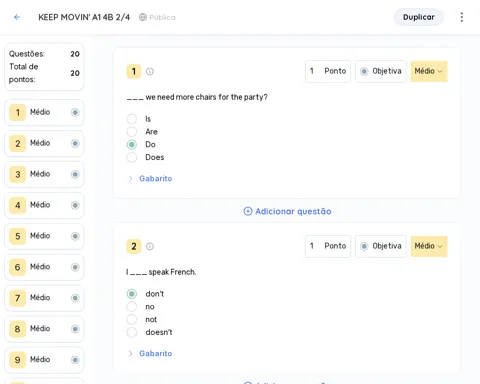Select answer 'Are' for question 1
The height and width of the screenshot is (384, 480).
pos(132,132)
